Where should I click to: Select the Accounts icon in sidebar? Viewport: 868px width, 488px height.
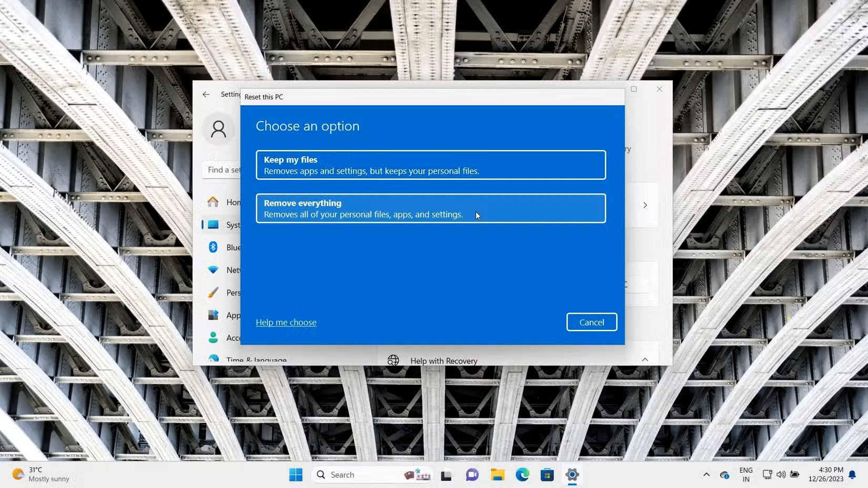(214, 338)
